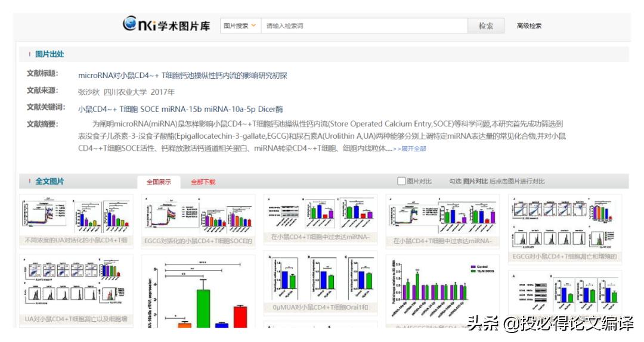Open the 图片搜索 search type dropdown

coord(240,26)
